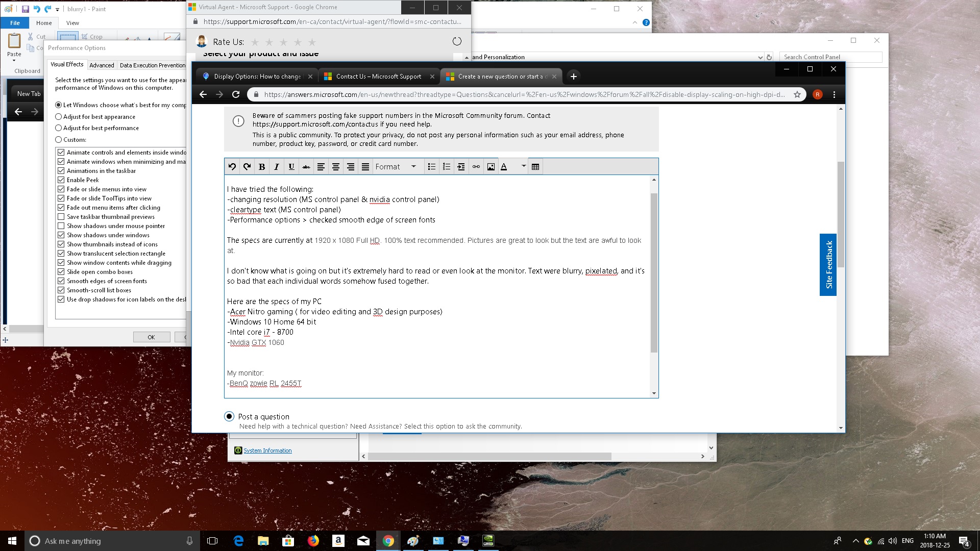Center-align text in the editor

[x=336, y=166]
